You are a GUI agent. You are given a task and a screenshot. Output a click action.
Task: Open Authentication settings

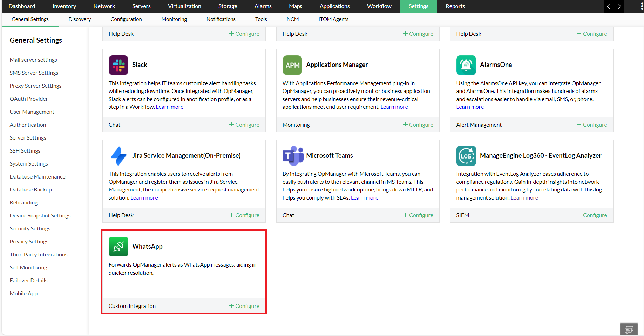click(x=28, y=125)
